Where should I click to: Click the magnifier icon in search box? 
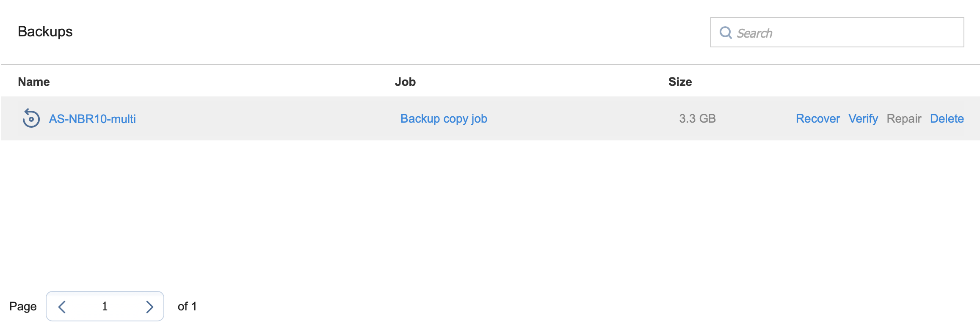pos(726,33)
